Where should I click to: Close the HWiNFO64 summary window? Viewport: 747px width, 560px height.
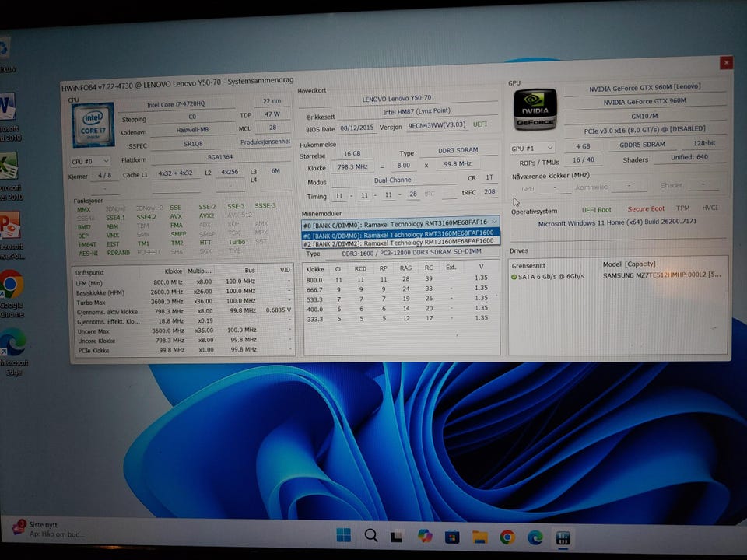[726, 62]
